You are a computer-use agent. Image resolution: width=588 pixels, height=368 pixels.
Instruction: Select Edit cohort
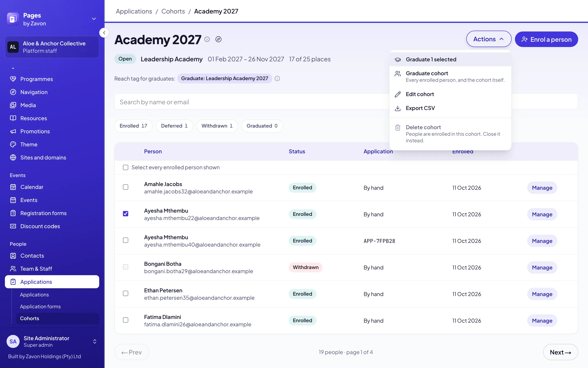click(x=450, y=94)
